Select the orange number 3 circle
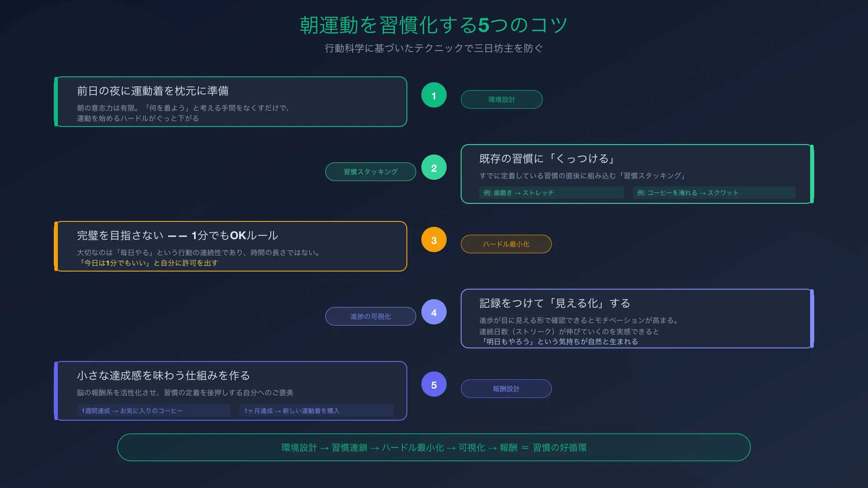Screen dimensions: 868x488 coord(434,240)
